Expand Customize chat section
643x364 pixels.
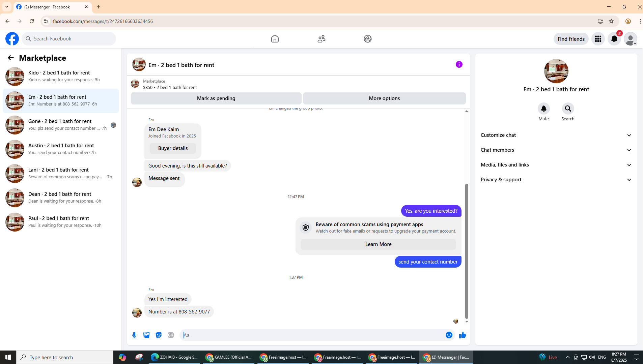556,135
